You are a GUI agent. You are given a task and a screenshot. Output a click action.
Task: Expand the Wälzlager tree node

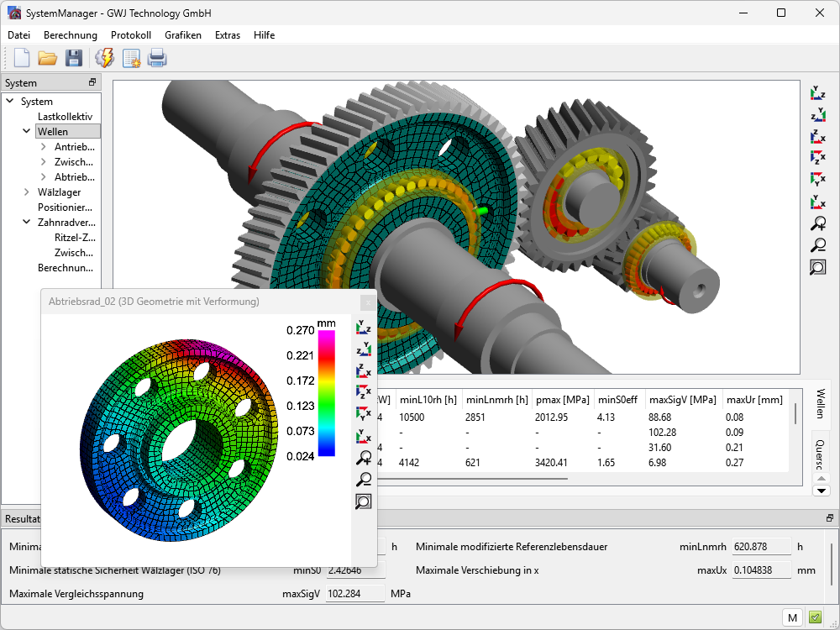pyautogui.click(x=27, y=192)
